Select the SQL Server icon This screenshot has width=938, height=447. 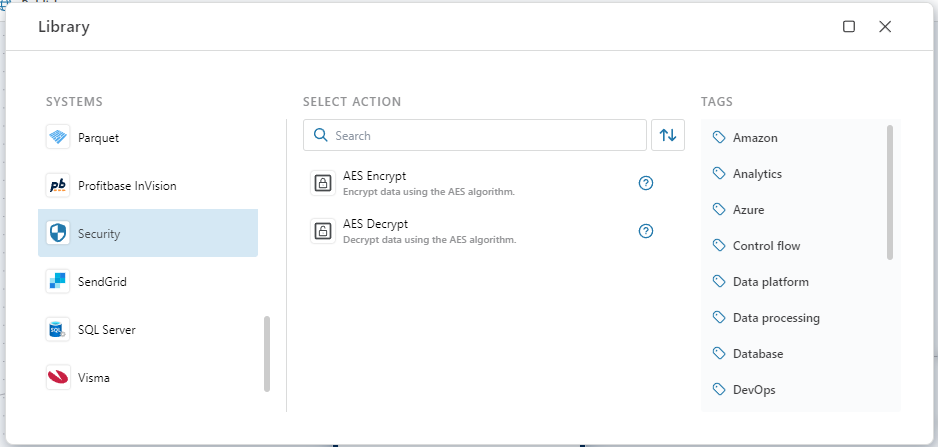tap(58, 330)
